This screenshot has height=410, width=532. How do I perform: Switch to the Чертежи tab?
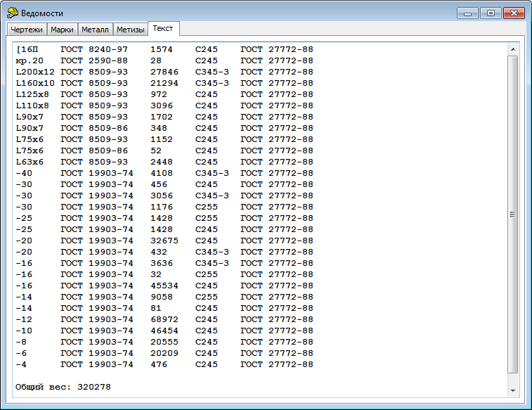(x=27, y=30)
